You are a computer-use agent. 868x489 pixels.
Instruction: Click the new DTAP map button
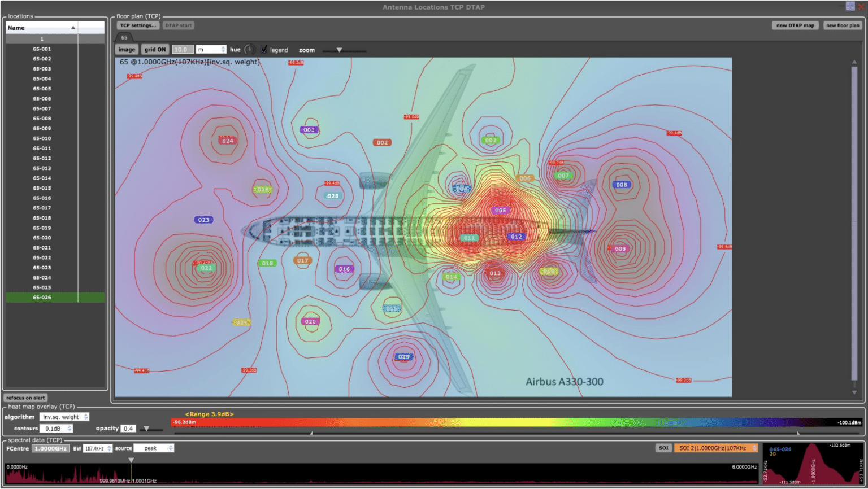pos(795,25)
